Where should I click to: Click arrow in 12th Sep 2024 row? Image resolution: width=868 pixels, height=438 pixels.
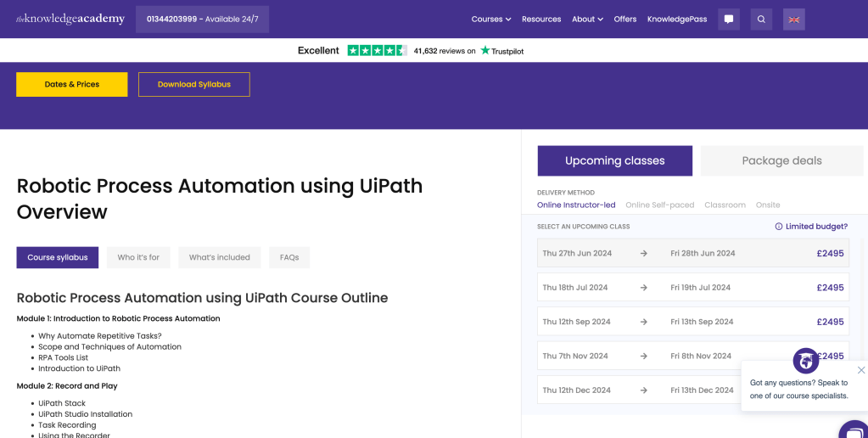tap(644, 322)
